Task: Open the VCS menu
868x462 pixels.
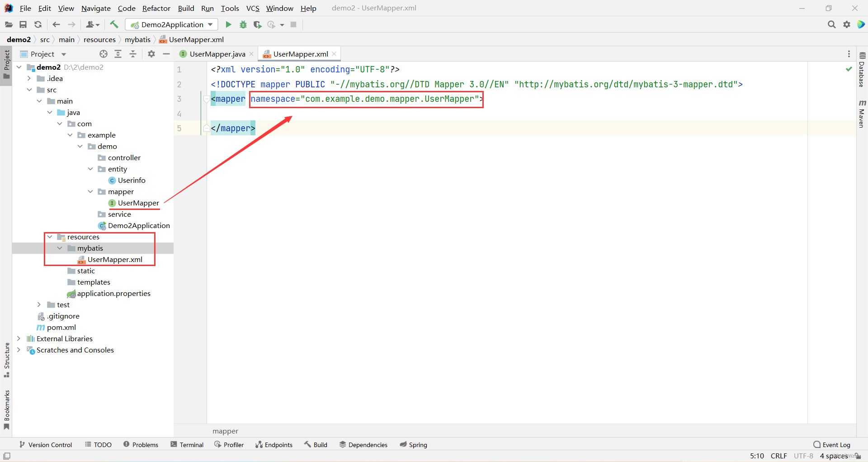Action: 253,8
